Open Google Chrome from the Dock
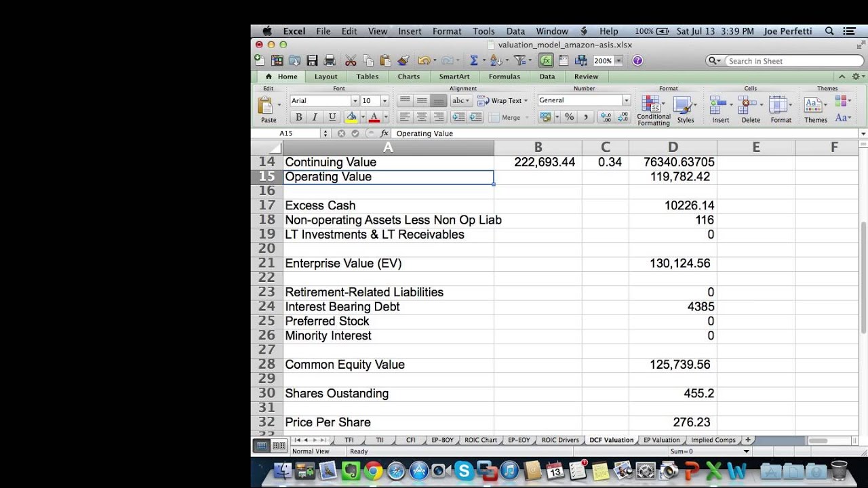 click(374, 470)
